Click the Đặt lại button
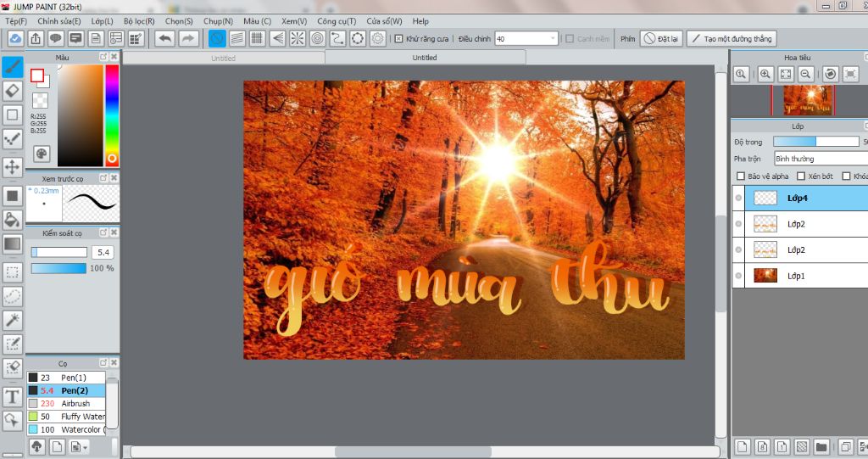868x459 pixels. coord(661,39)
